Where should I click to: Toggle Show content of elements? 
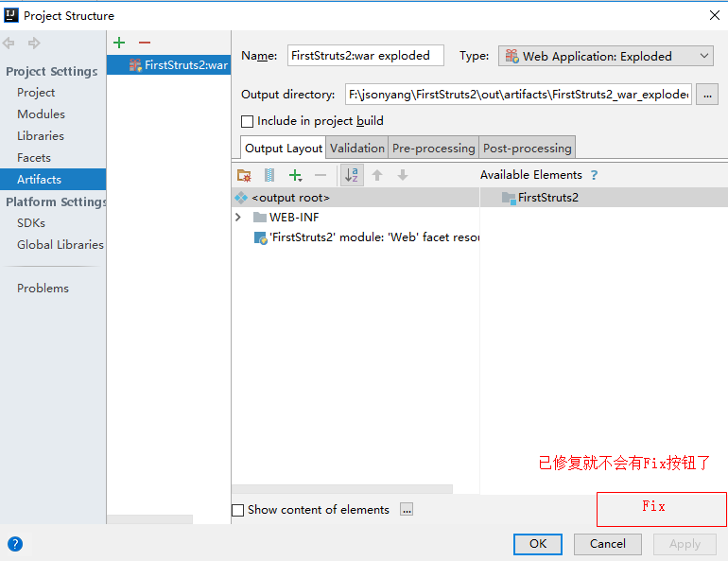pos(237,510)
